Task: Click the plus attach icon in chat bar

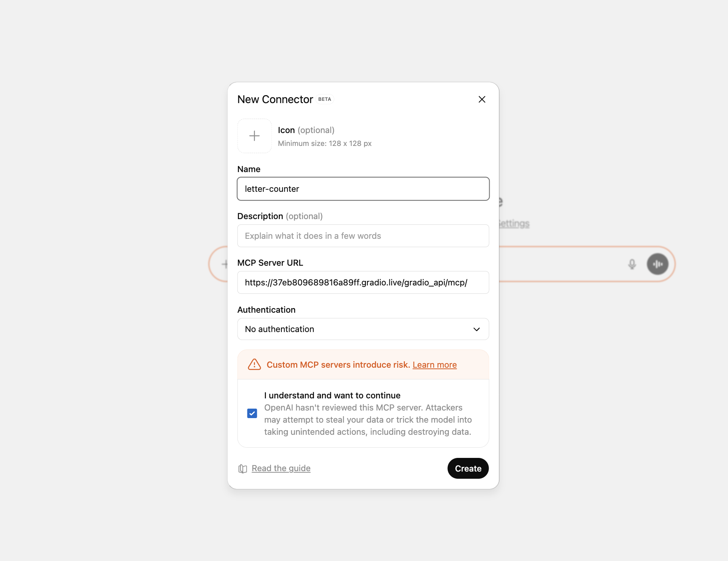Action: (225, 264)
